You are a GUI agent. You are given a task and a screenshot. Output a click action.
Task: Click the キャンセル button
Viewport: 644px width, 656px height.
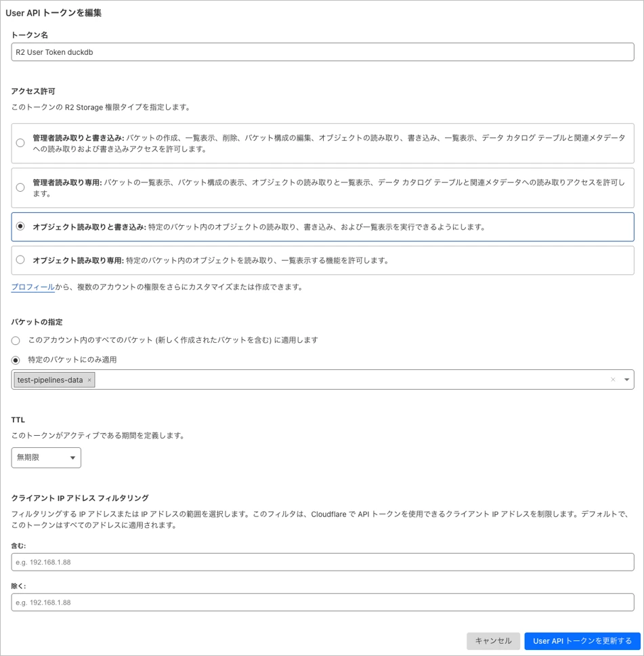[493, 641]
